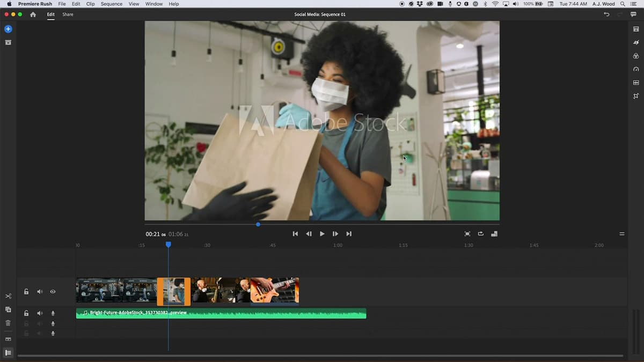Click the Home icon

32,14
